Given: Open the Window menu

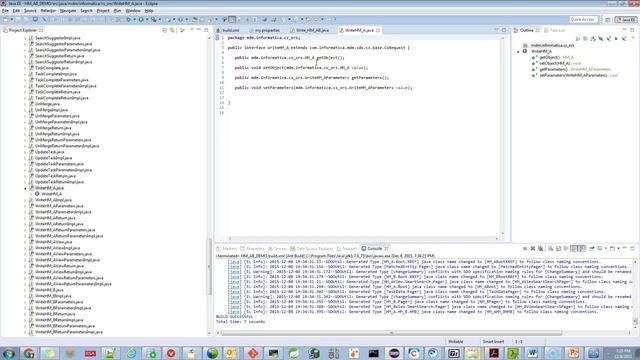Looking at the screenshot, I should 133,11.
